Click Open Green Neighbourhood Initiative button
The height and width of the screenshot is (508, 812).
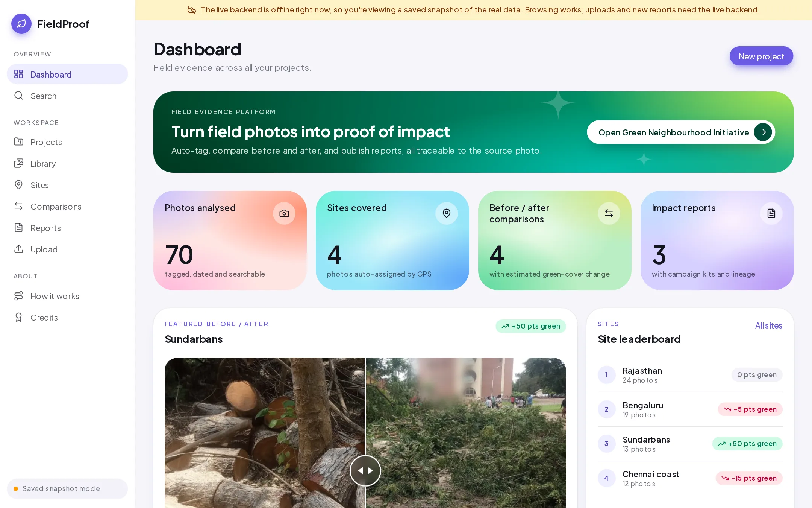pos(681,132)
